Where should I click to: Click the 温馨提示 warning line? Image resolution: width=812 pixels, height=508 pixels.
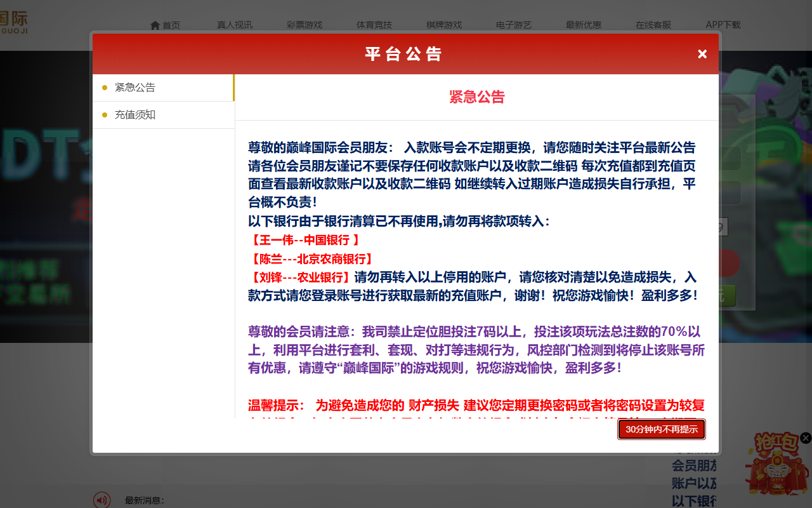[476, 405]
